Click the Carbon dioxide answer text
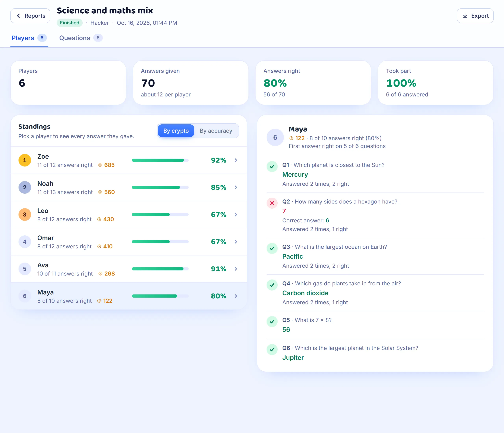The image size is (504, 433). pos(305,293)
